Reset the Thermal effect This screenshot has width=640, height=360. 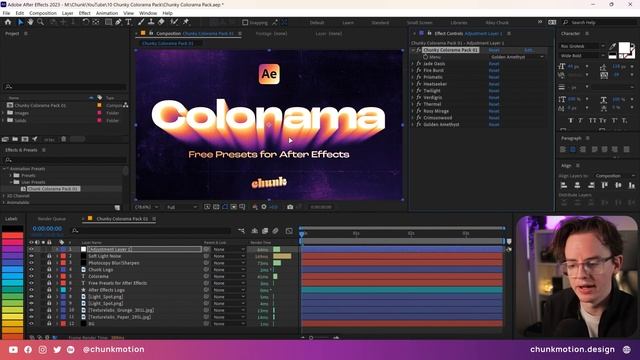tap(494, 104)
